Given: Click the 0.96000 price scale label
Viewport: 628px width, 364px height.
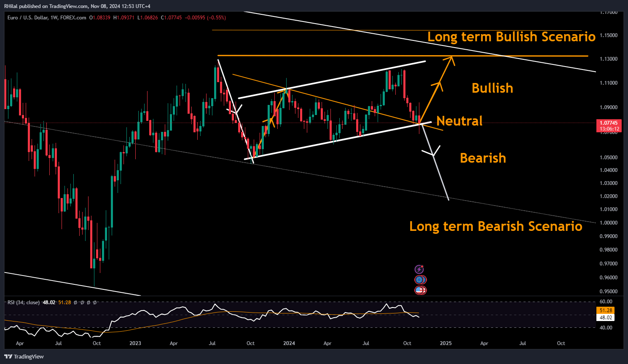Looking at the screenshot, I should click(609, 278).
